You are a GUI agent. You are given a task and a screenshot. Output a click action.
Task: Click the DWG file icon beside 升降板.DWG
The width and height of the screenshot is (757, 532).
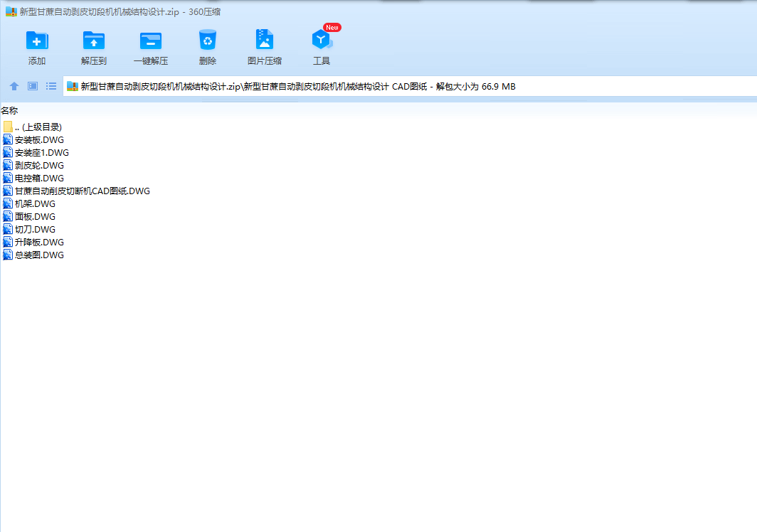pyautogui.click(x=8, y=242)
